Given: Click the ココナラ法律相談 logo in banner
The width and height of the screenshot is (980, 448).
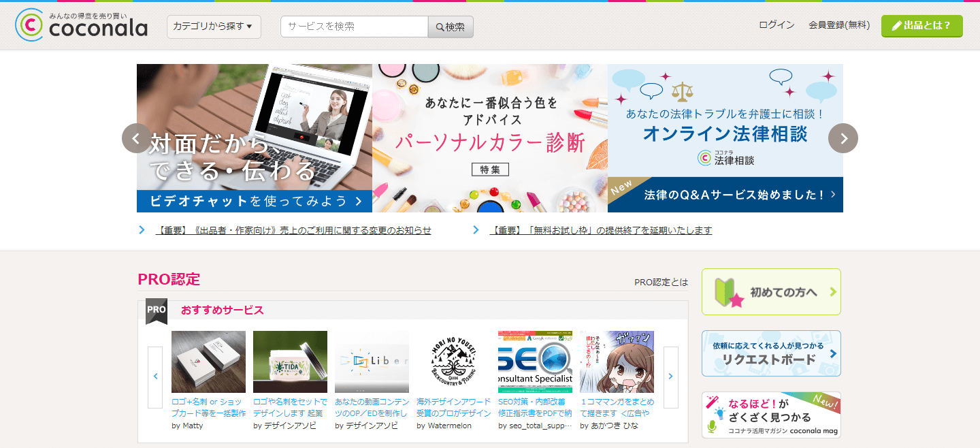Looking at the screenshot, I should tap(725, 158).
